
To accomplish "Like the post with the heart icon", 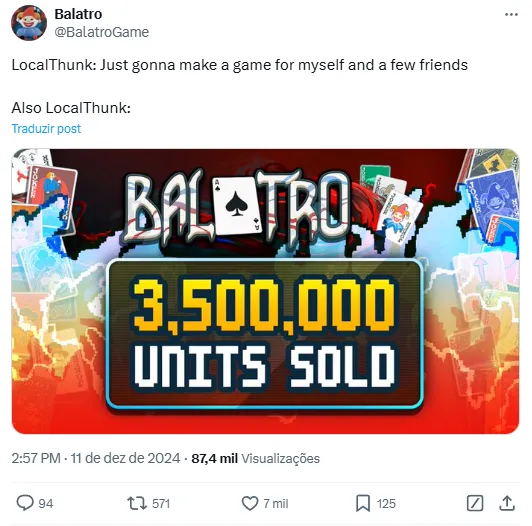I will [x=250, y=503].
